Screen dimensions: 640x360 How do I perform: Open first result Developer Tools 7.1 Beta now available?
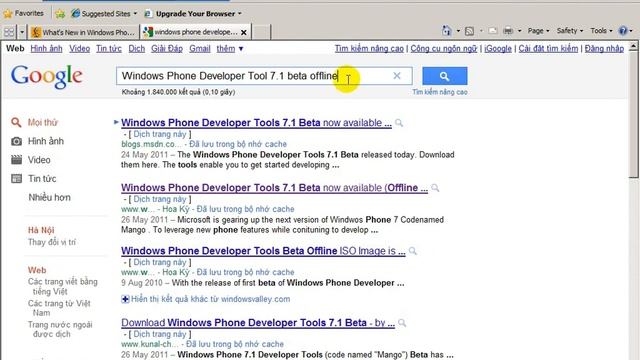pos(256,123)
